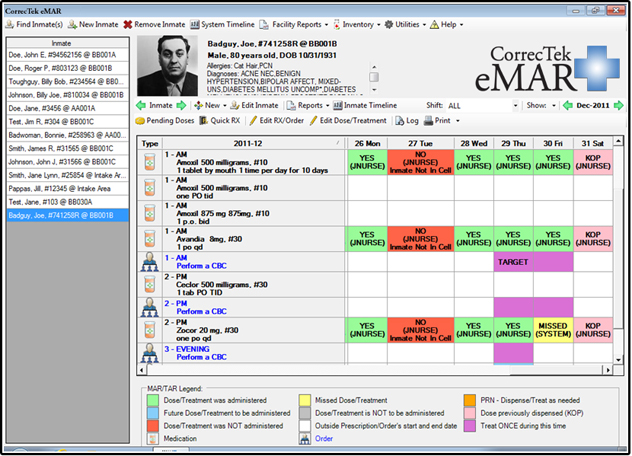The width and height of the screenshot is (632, 456).
Task: Open the System Timeline
Action: click(221, 23)
